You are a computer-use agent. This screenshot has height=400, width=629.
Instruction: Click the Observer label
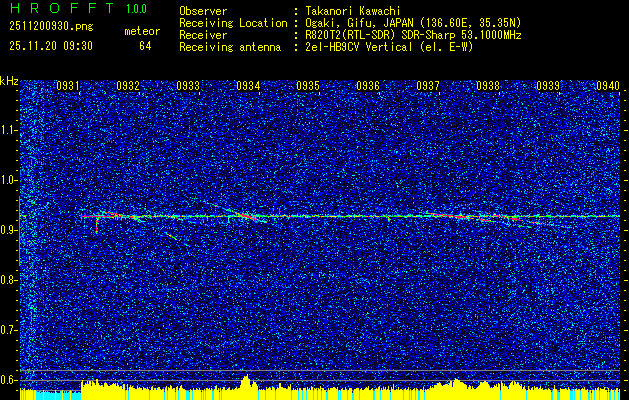click(203, 11)
